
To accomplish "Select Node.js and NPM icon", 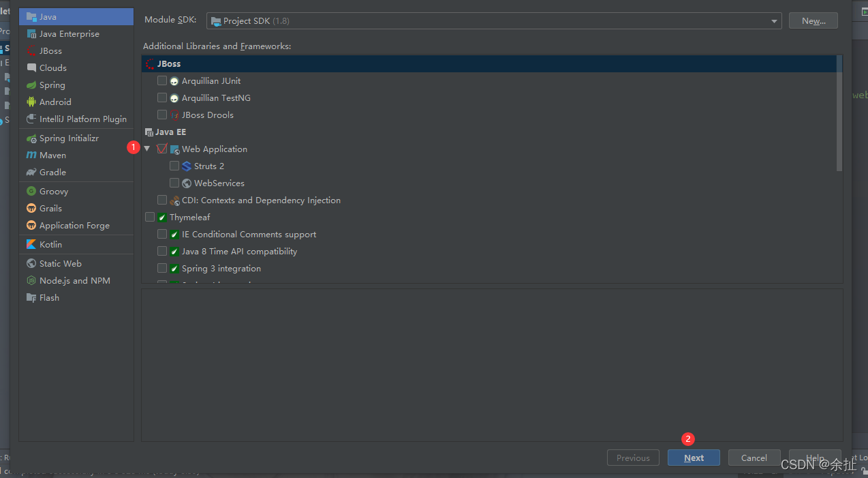I will point(31,280).
